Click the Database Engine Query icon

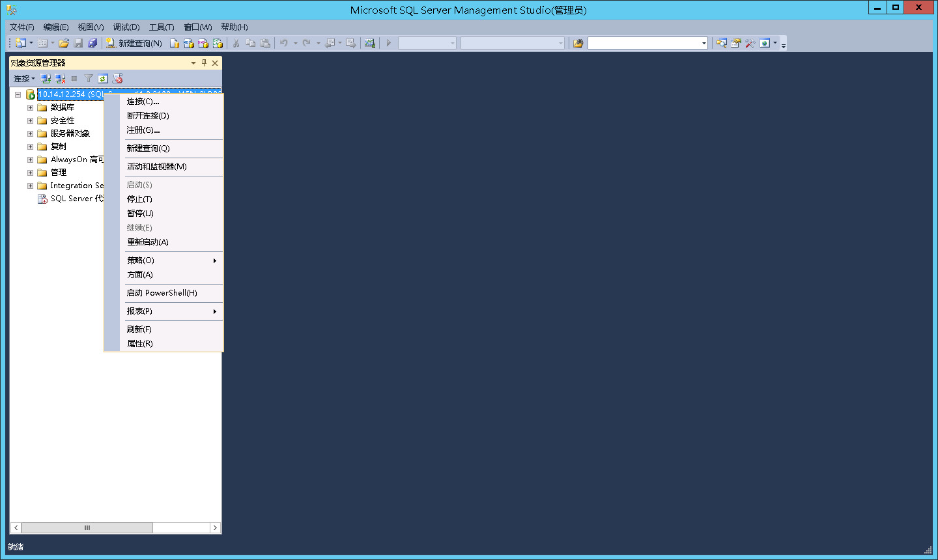175,43
